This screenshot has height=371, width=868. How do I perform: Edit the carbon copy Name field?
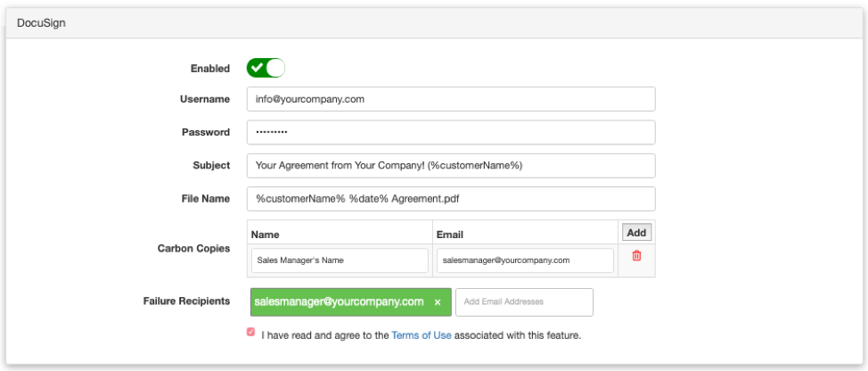[x=340, y=260]
